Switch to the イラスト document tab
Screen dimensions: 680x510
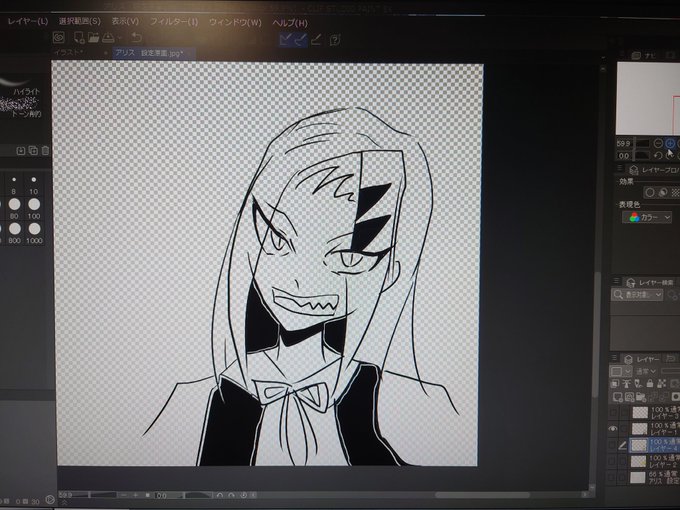point(68,52)
